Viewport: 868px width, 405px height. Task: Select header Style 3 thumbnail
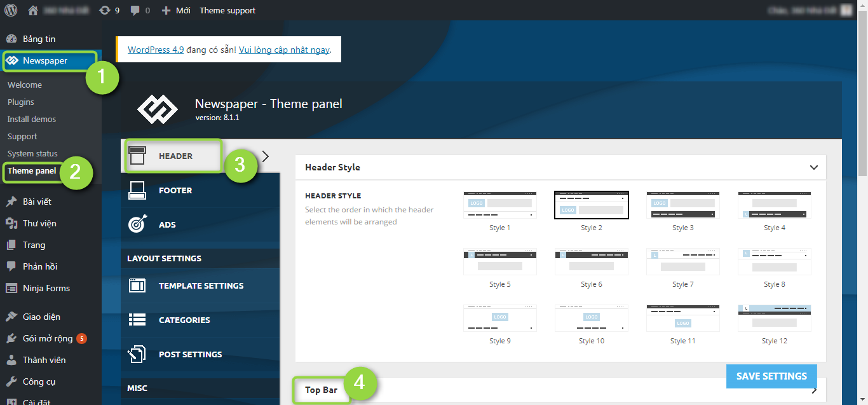click(x=683, y=205)
